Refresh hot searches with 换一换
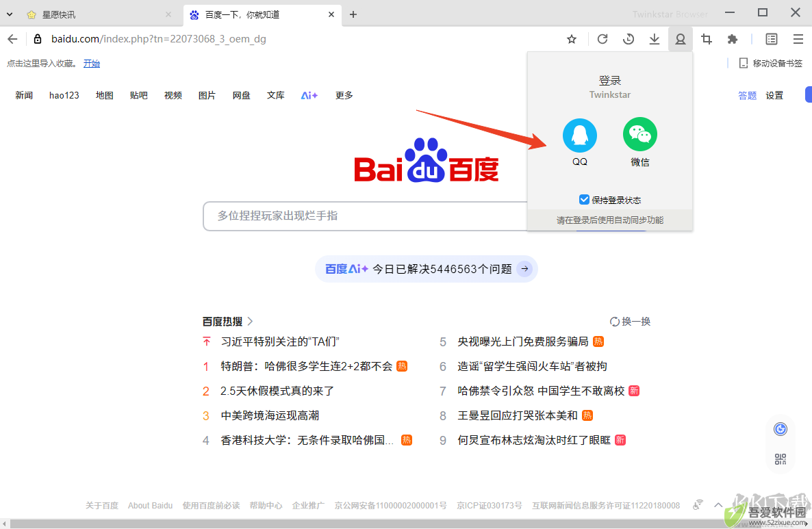Viewport: 812px width, 529px height. (x=630, y=322)
